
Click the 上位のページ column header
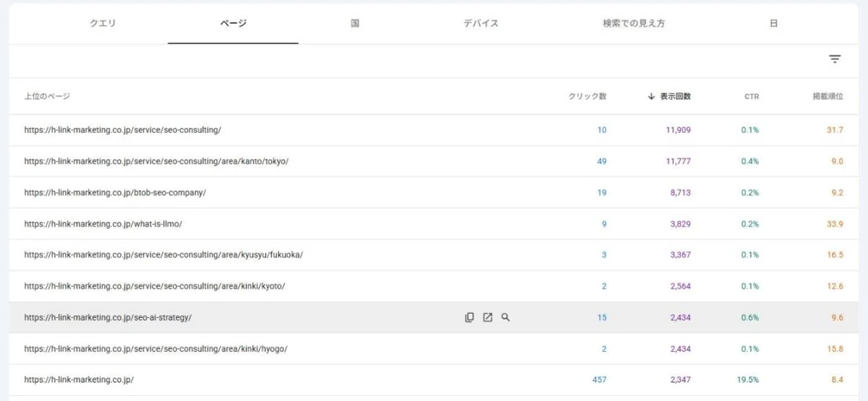pyautogui.click(x=47, y=96)
